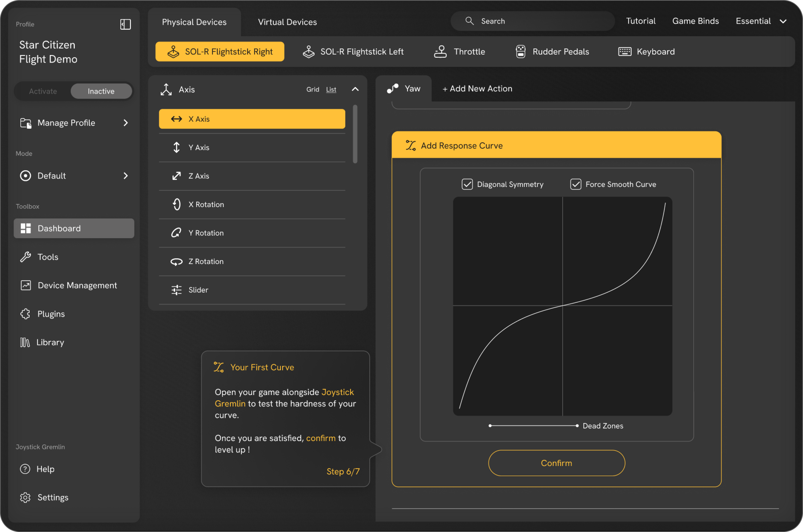Viewport: 803px width, 532px height.
Task: Select SOL-R Flightstick Right device tab
Action: [x=220, y=52]
